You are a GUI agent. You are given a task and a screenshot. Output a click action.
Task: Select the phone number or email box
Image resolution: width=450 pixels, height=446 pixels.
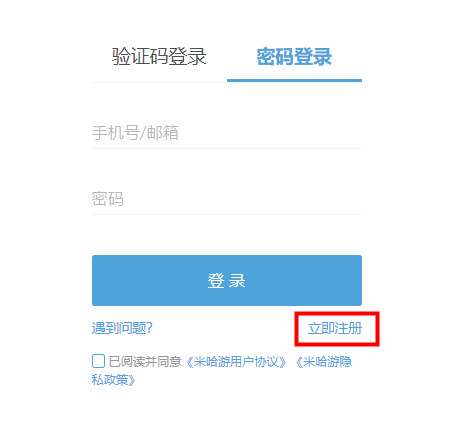227,133
